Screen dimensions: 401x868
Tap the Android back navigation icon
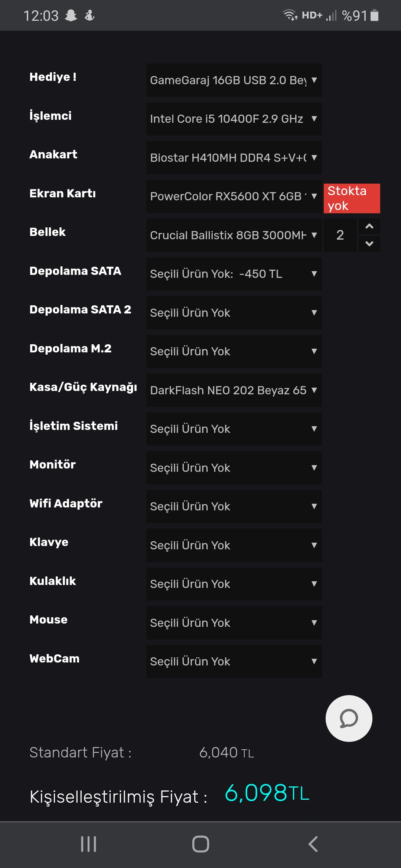(313, 844)
